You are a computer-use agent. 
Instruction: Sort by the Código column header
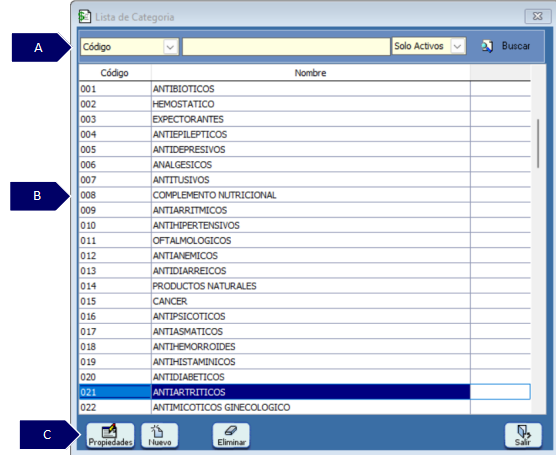(115, 73)
